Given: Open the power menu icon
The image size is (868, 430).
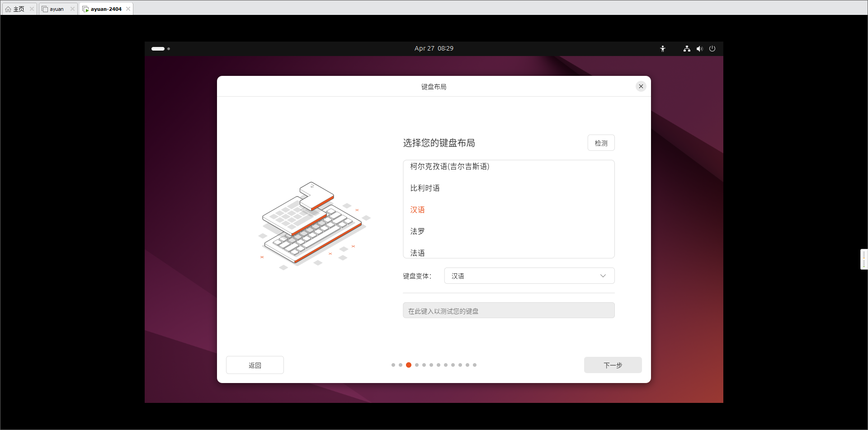Looking at the screenshot, I should [x=712, y=49].
